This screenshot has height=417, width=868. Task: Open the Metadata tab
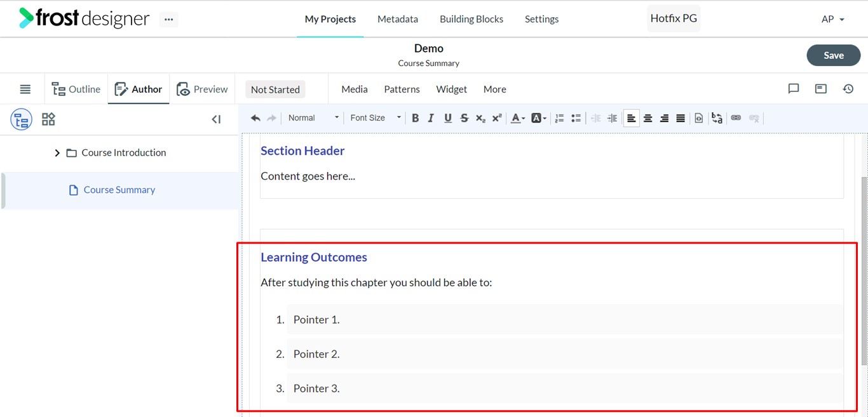398,19
